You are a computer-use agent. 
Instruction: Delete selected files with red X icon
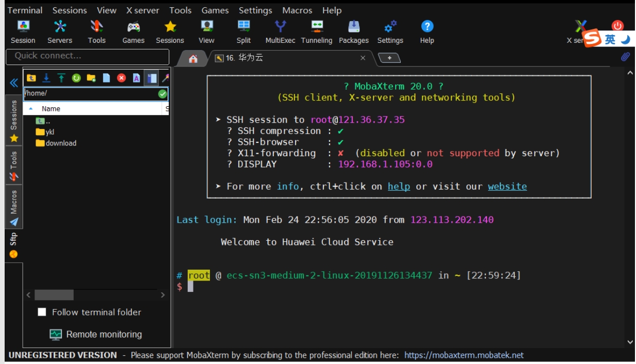(x=121, y=78)
